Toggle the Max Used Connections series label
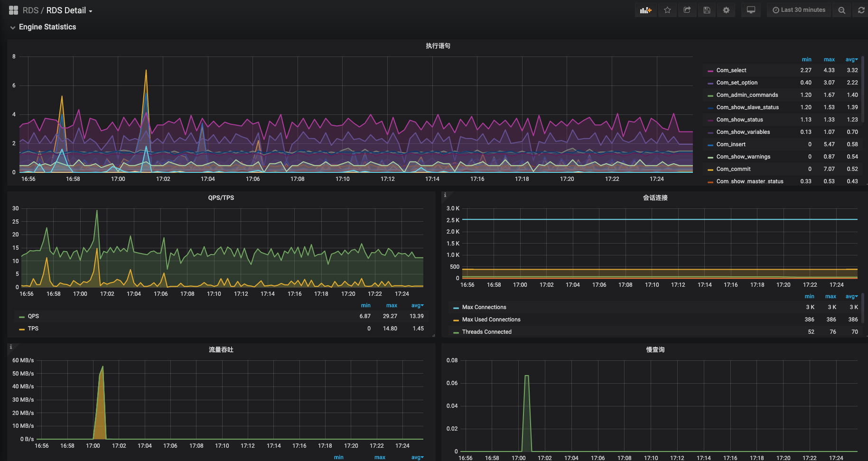 click(x=491, y=320)
